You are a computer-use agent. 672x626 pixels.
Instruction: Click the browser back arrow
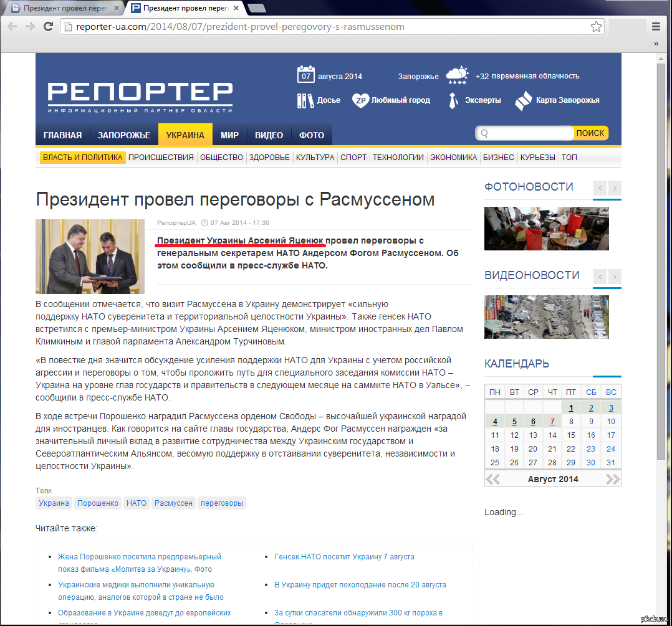coord(11,27)
